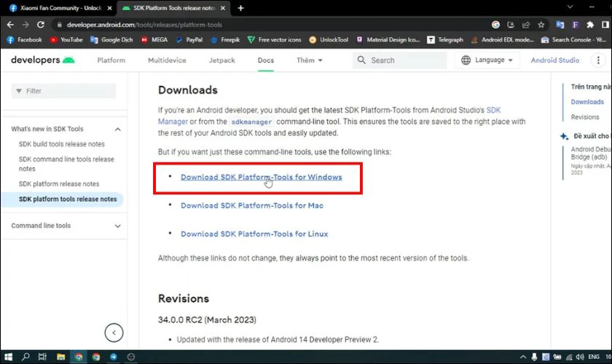The width and height of the screenshot is (612, 364).
Task: Open the PayPal bookmark
Action: [x=189, y=40]
